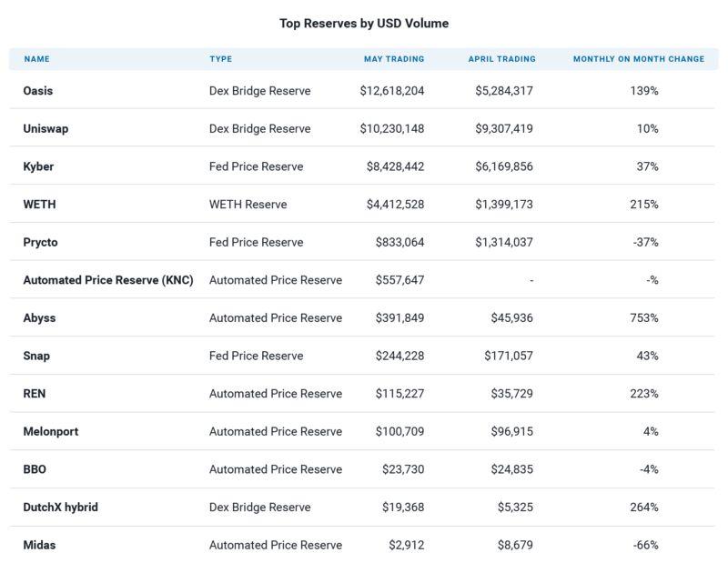Click the MONTHLY ON MONTH CHANGE header

pos(639,59)
